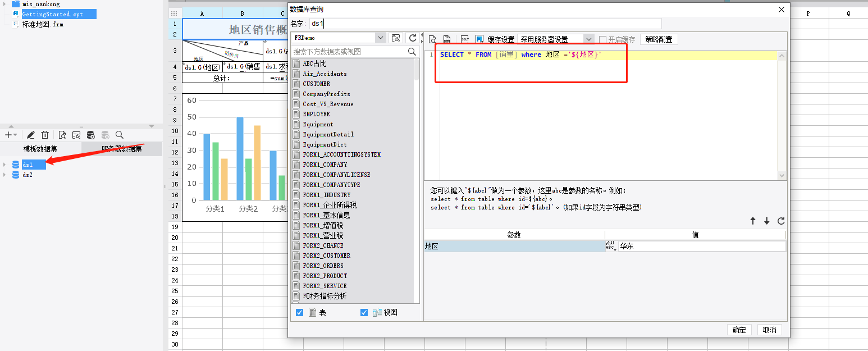
Task: Preview dataset with the page magnifier icon
Action: [x=62, y=135]
